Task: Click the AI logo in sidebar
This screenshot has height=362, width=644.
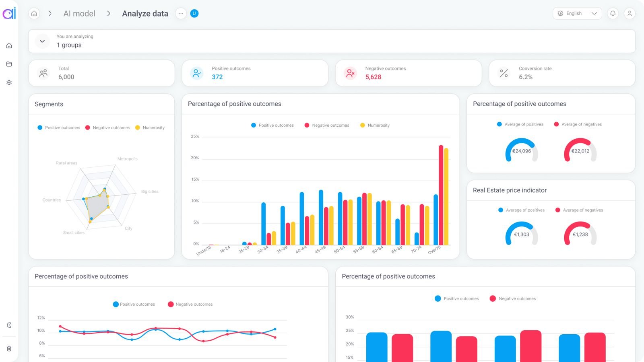Action: click(9, 13)
